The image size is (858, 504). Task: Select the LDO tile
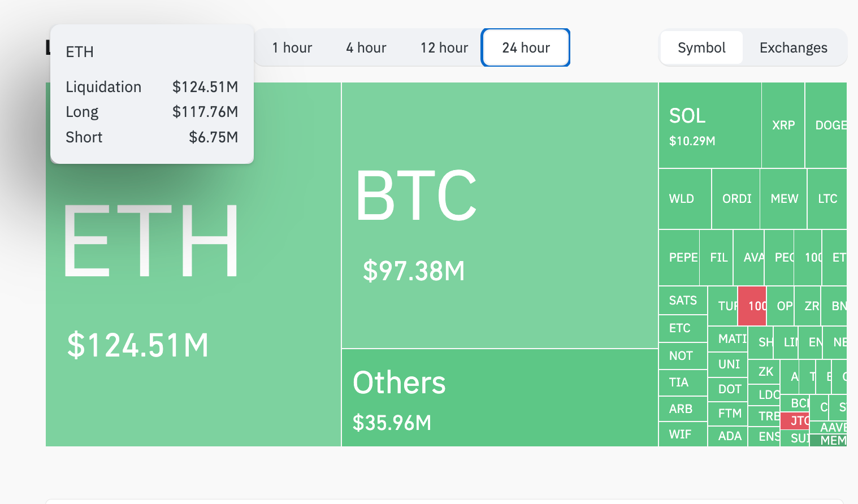click(764, 394)
